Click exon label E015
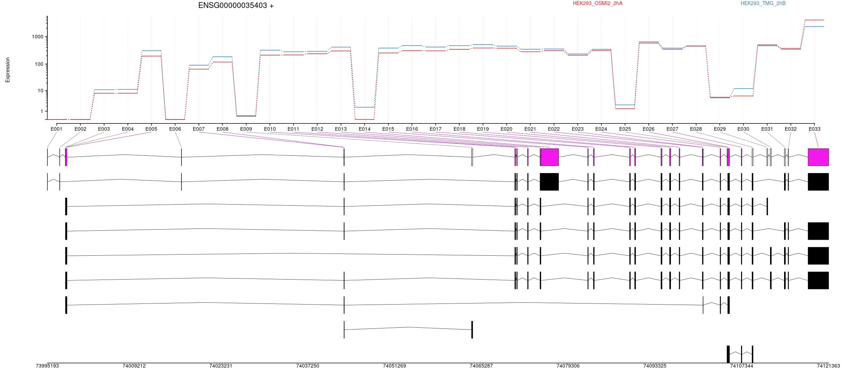 click(x=388, y=129)
